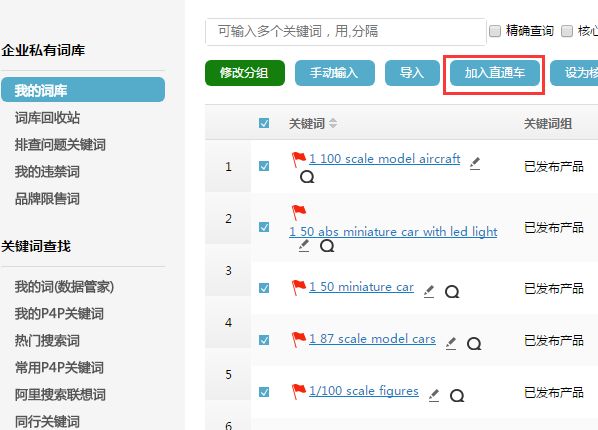
Task: Click red flag for 1 100 scale model aircraft
Action: [299, 159]
